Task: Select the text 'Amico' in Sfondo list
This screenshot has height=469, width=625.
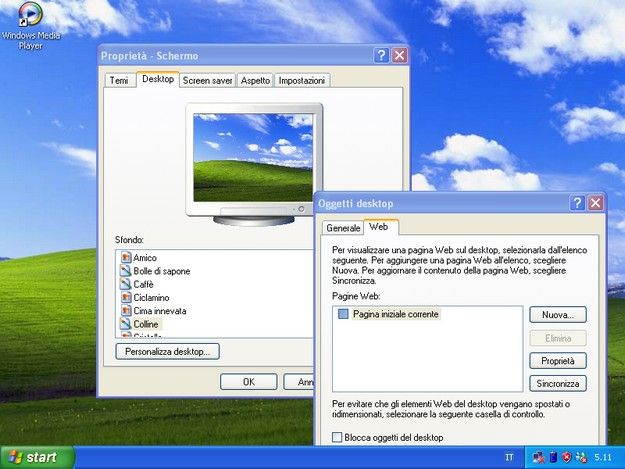Action: tap(145, 258)
